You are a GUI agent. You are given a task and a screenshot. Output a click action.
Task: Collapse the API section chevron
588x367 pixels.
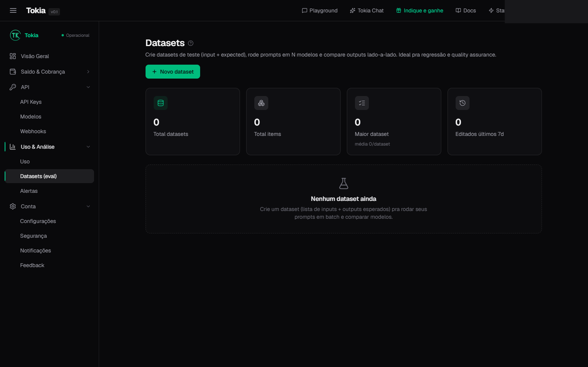(88, 87)
